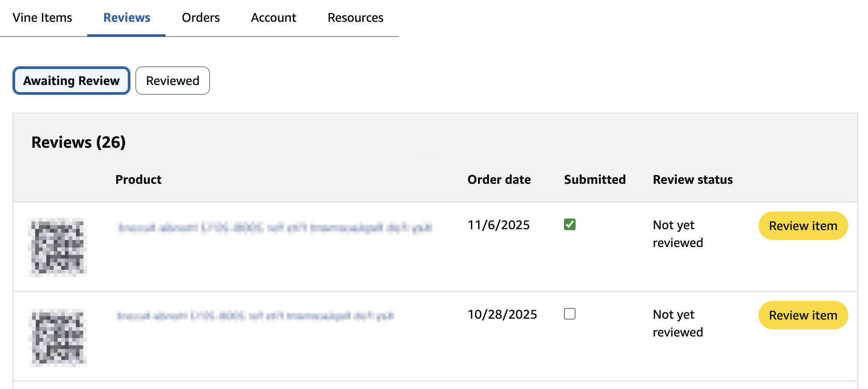Open product thumbnail of 11/6/2025 order

pos(57,247)
